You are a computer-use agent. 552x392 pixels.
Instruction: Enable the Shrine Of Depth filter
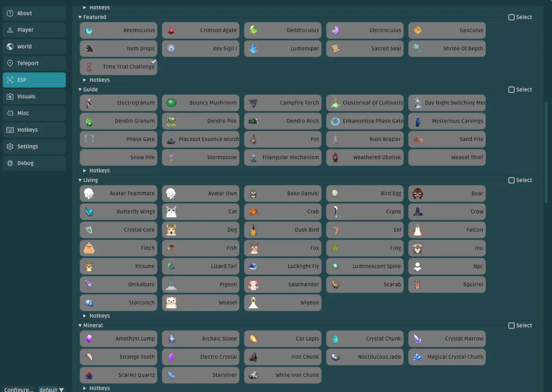click(x=447, y=48)
